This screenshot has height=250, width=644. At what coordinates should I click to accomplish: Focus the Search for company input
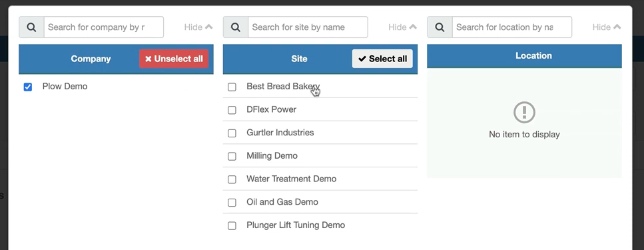tap(104, 27)
